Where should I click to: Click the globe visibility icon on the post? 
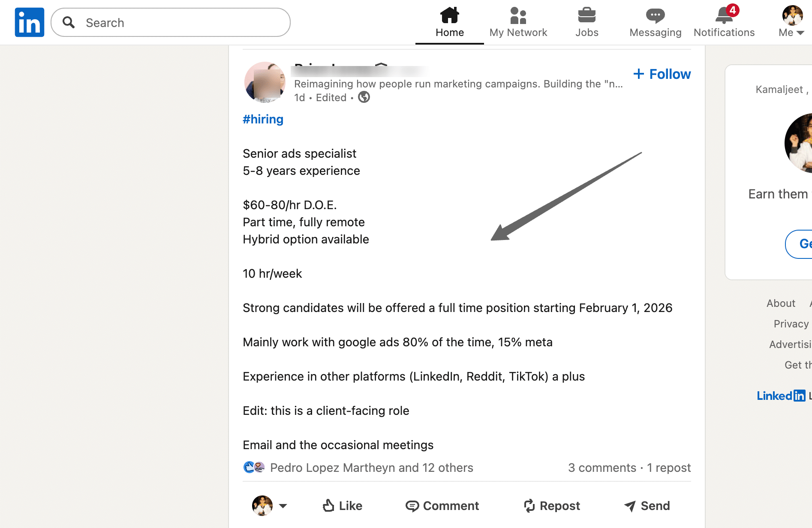pos(364,97)
